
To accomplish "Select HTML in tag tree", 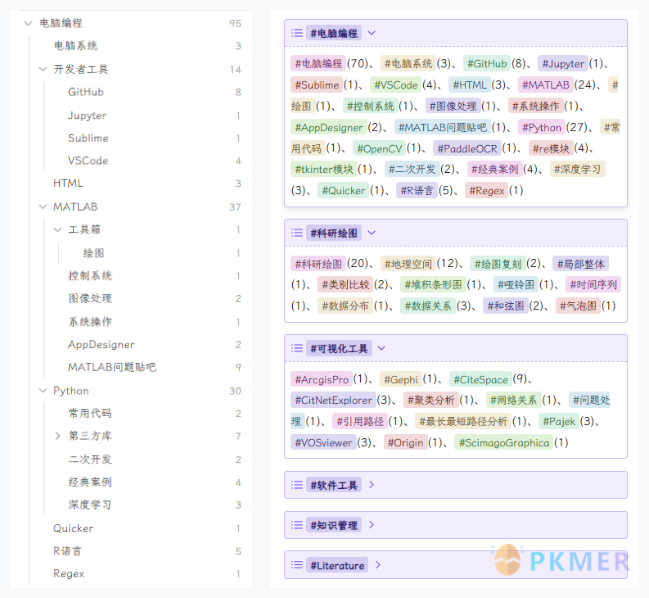I will (x=68, y=183).
